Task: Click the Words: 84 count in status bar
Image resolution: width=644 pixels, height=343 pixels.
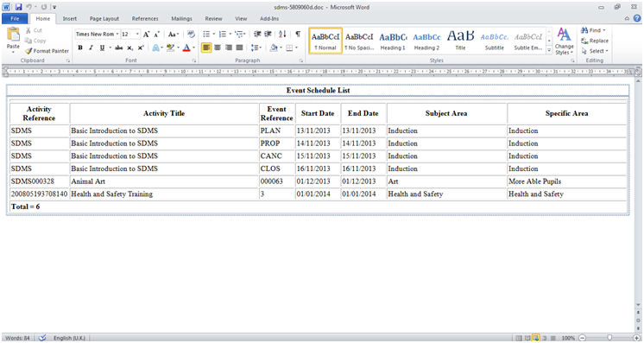Action: [17, 338]
